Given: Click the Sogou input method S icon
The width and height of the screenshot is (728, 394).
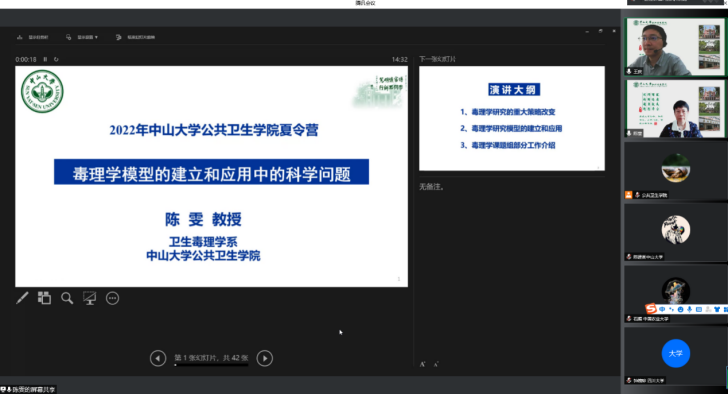Looking at the screenshot, I should coord(651,309).
